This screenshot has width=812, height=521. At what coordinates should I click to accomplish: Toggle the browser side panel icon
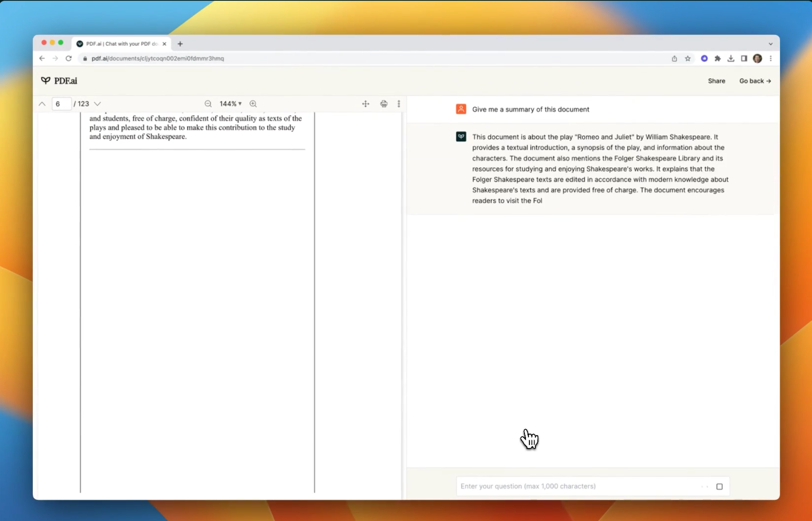point(744,58)
